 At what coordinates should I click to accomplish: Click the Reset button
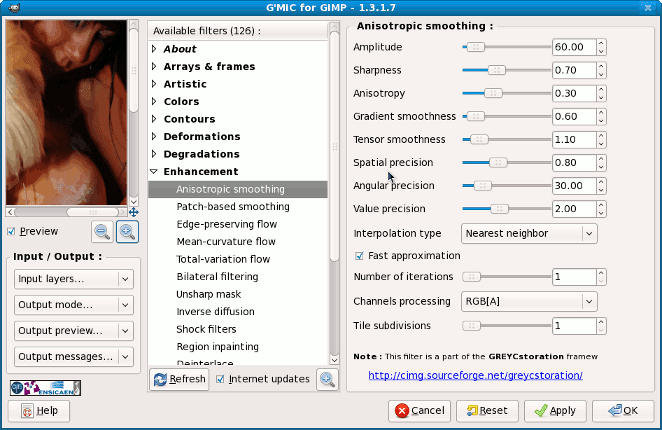pos(487,411)
